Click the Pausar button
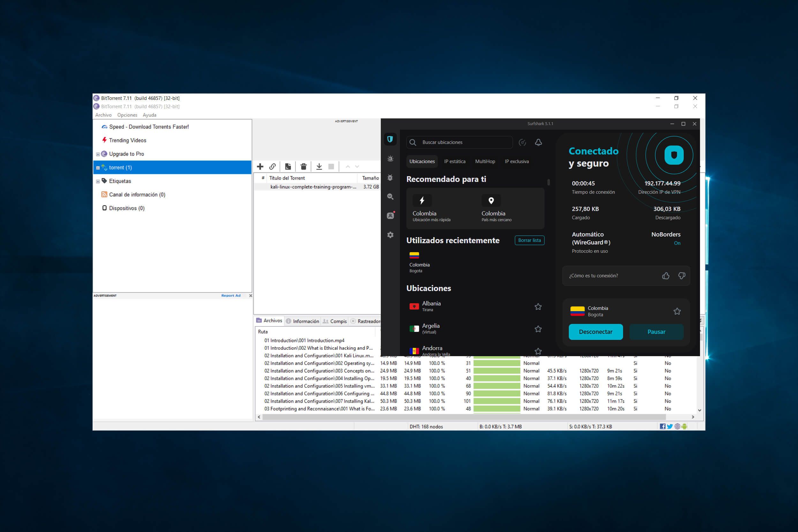798x532 pixels. (x=656, y=332)
